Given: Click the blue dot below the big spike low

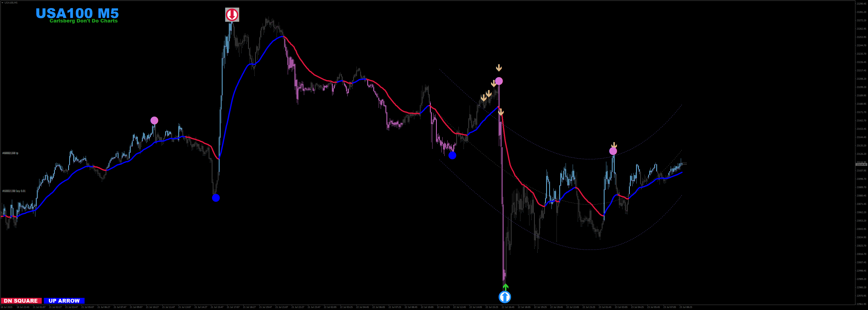Looking at the screenshot, I should (x=216, y=198).
